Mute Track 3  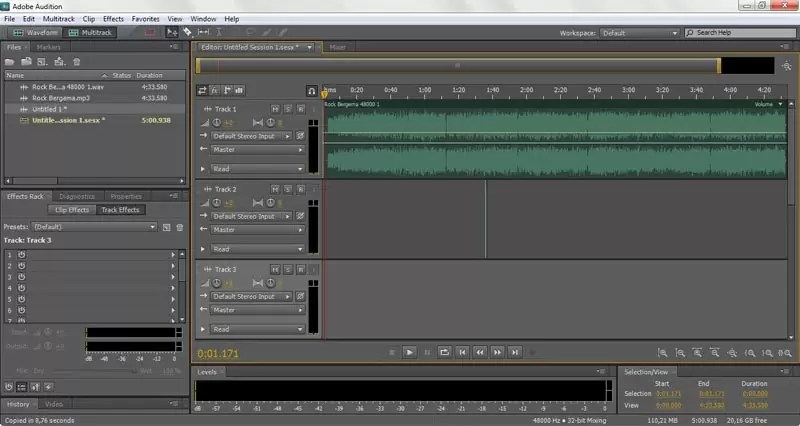[275, 269]
